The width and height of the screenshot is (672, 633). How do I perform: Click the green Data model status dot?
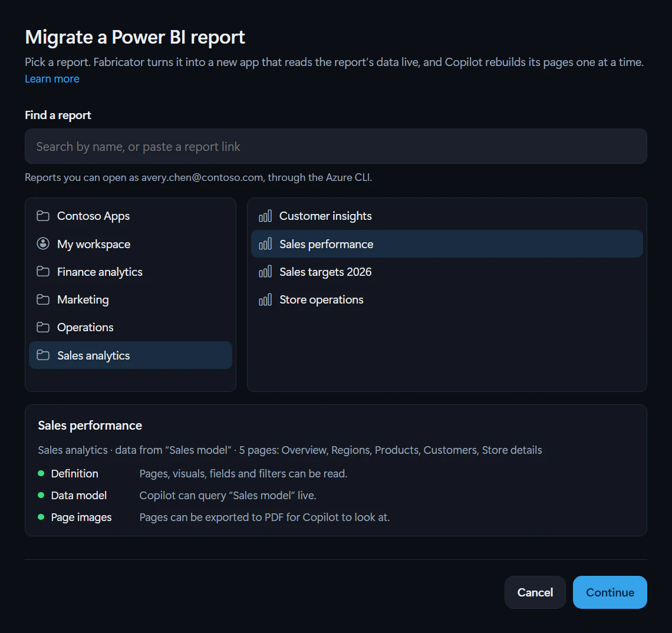pos(41,496)
